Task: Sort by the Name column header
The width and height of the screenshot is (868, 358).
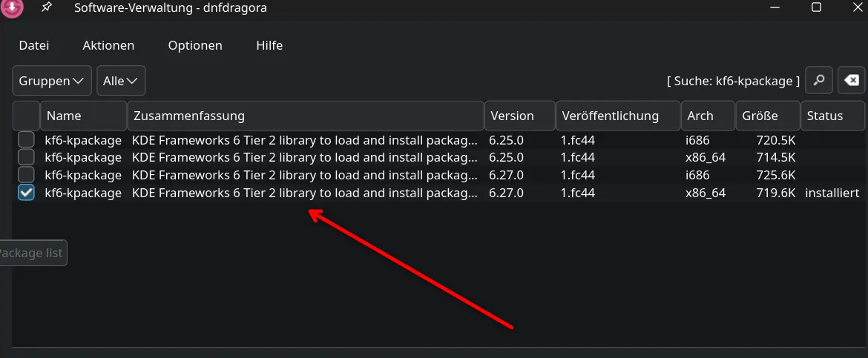Action: [84, 116]
